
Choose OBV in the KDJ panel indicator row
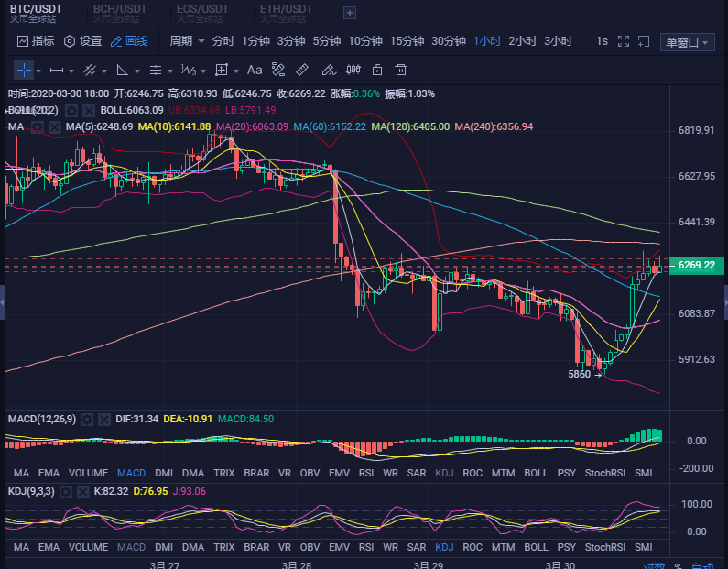[x=310, y=548]
